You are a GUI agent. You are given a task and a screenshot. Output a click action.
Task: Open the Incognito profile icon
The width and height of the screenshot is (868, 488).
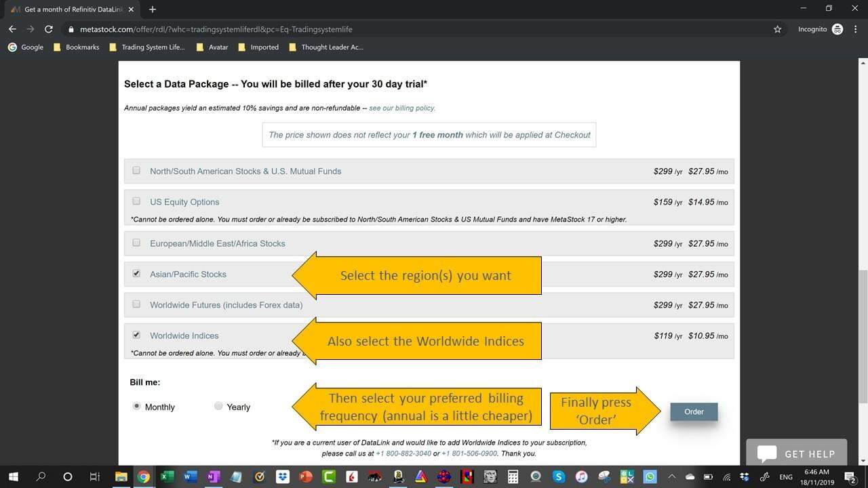point(837,29)
